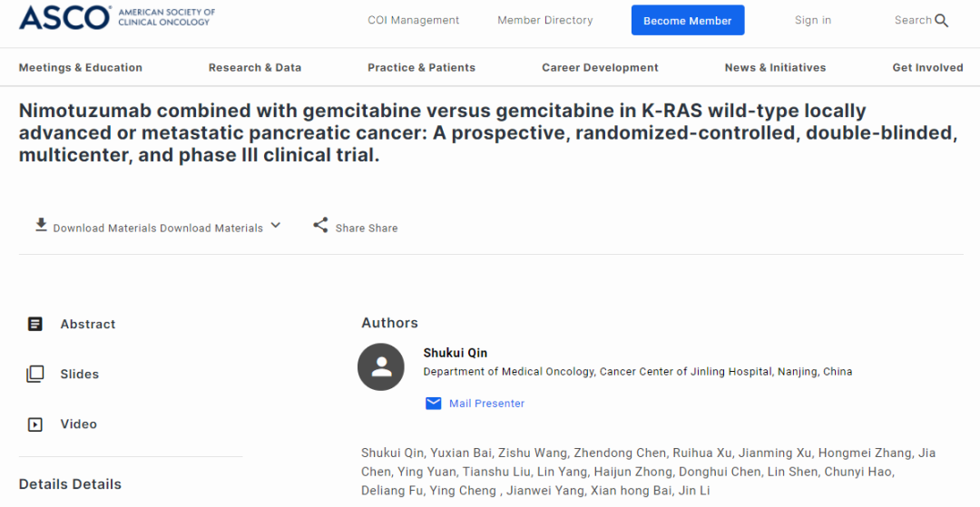The image size is (980, 507).
Task: Open the Research & Data menu
Action: (255, 67)
